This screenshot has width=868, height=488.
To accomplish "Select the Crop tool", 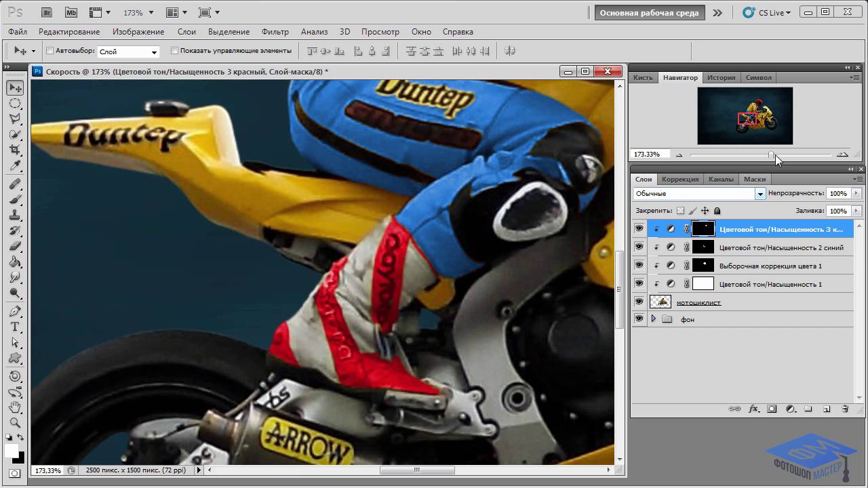I will click(15, 150).
